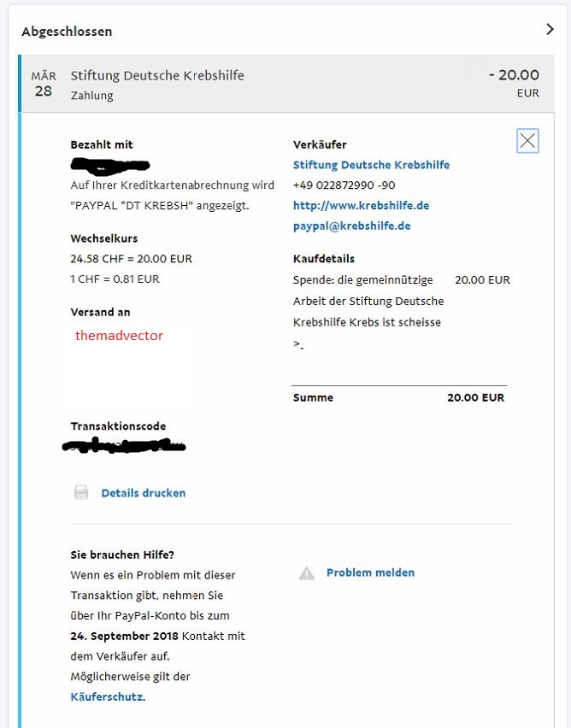571x728 pixels.
Task: Visit http://www.krebshilfe.de link
Action: point(361,205)
